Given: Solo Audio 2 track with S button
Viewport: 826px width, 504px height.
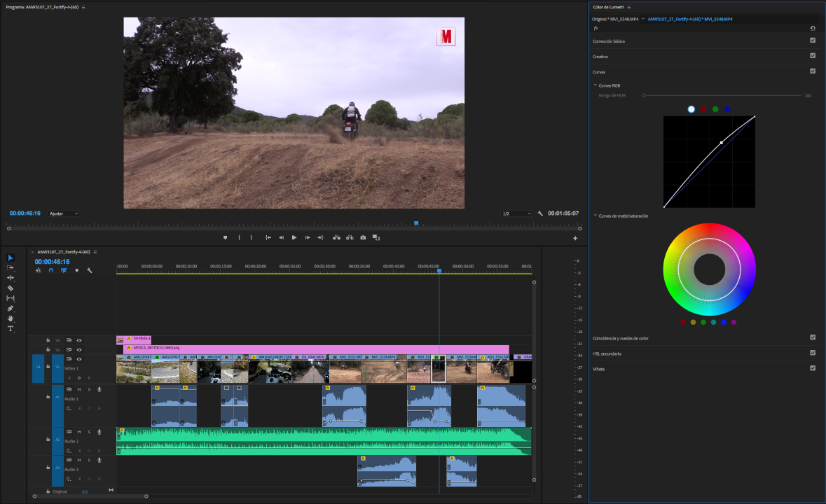Looking at the screenshot, I should tap(89, 432).
